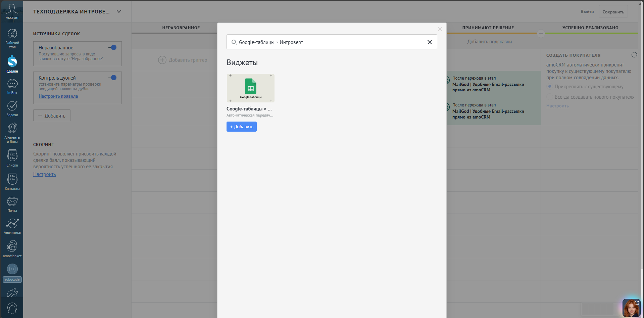Click the widget search input field
Screen dimensions: 644x318
pos(332,42)
